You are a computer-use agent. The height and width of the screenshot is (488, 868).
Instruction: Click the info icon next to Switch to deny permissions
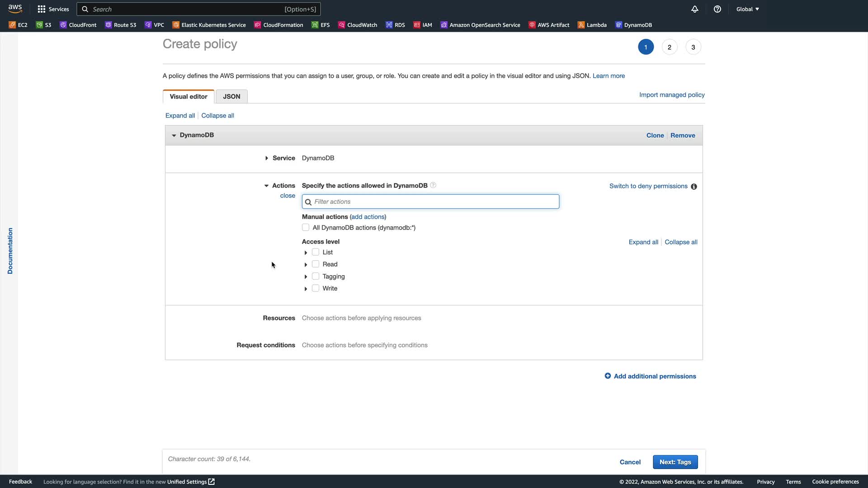694,187
